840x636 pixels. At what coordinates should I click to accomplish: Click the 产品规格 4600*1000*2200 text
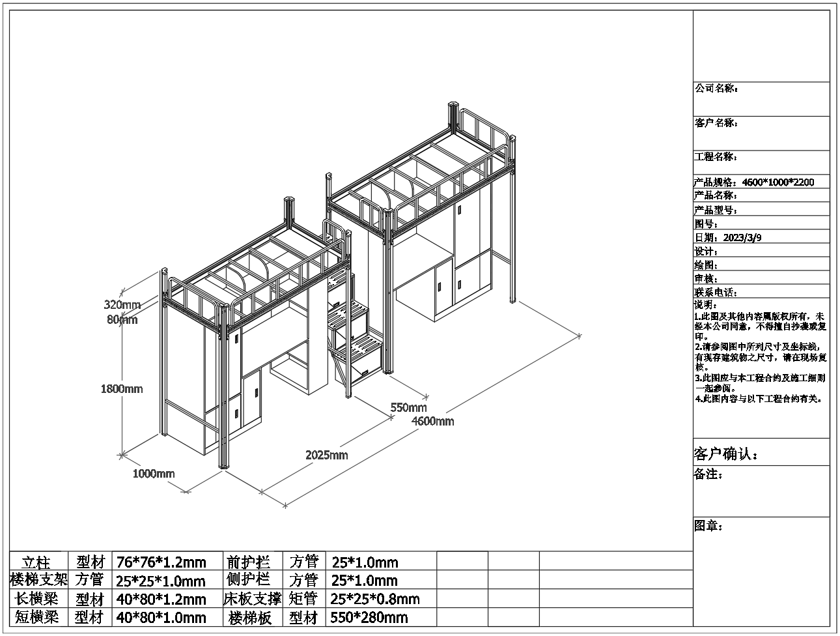point(754,182)
